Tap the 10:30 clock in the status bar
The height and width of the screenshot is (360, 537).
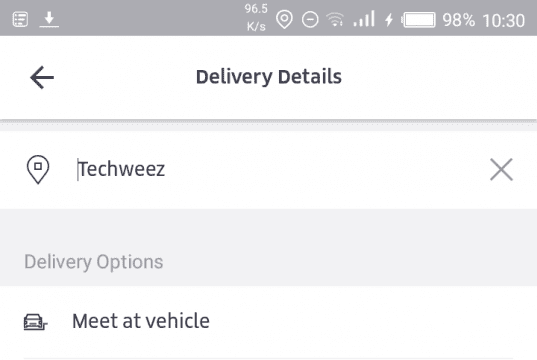503,20
